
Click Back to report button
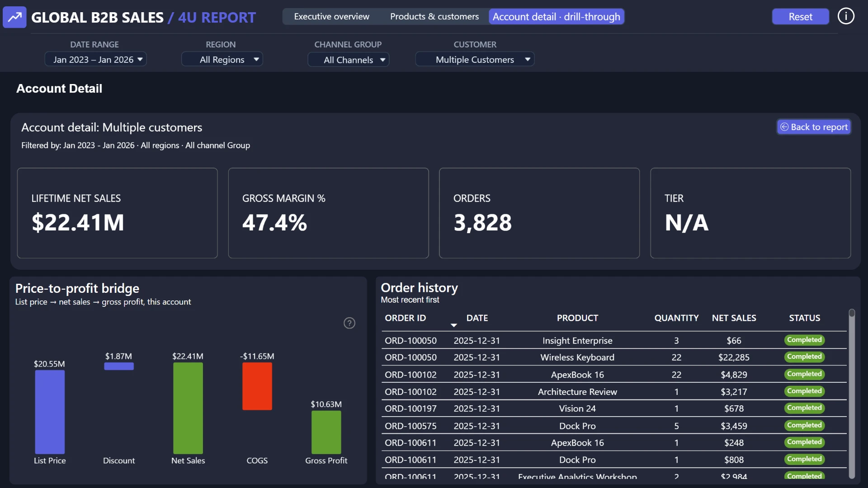coord(814,127)
